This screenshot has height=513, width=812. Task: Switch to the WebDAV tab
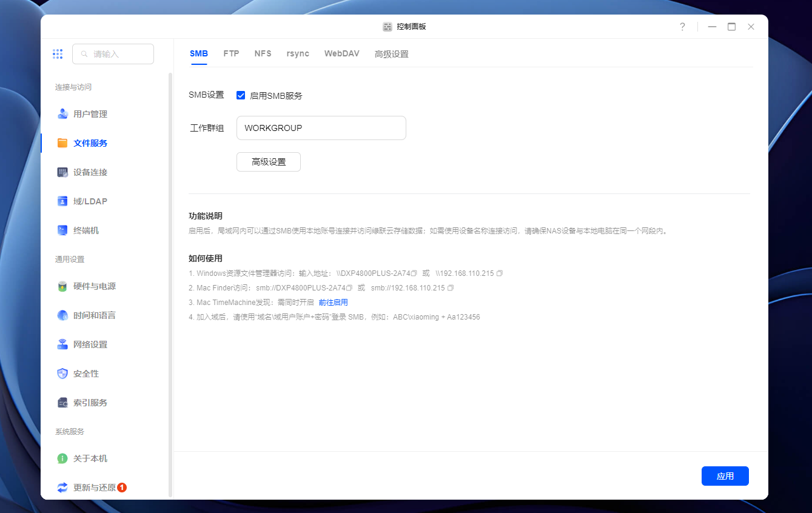click(x=342, y=53)
